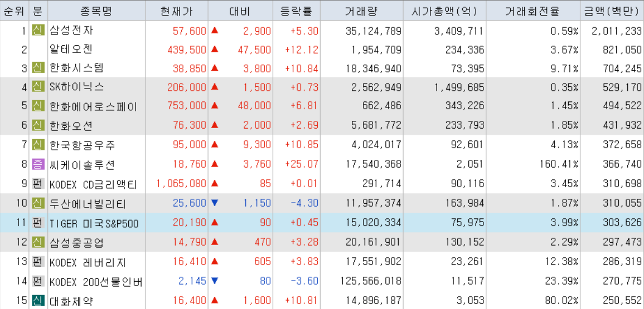Sort by the 등락률 column header
644x309 pixels.
296,11
